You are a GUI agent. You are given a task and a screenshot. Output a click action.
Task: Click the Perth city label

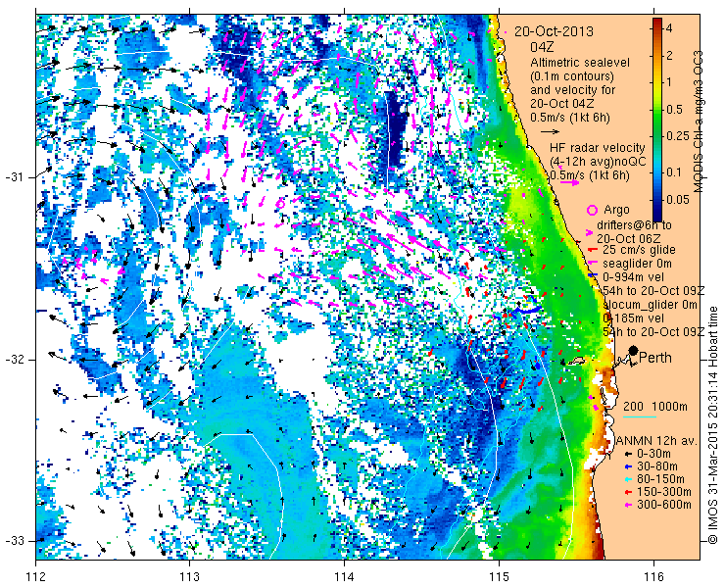point(655,358)
